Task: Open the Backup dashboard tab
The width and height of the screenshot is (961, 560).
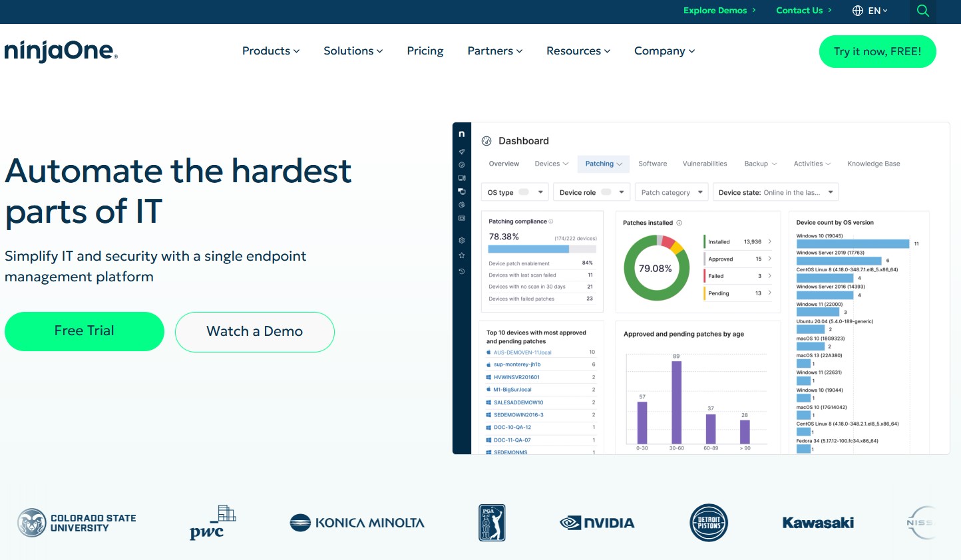Action: (761, 164)
